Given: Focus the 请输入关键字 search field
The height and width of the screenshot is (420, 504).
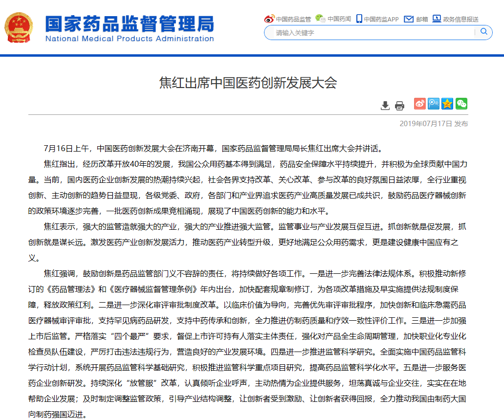Looking at the screenshot, I should pos(367,33).
